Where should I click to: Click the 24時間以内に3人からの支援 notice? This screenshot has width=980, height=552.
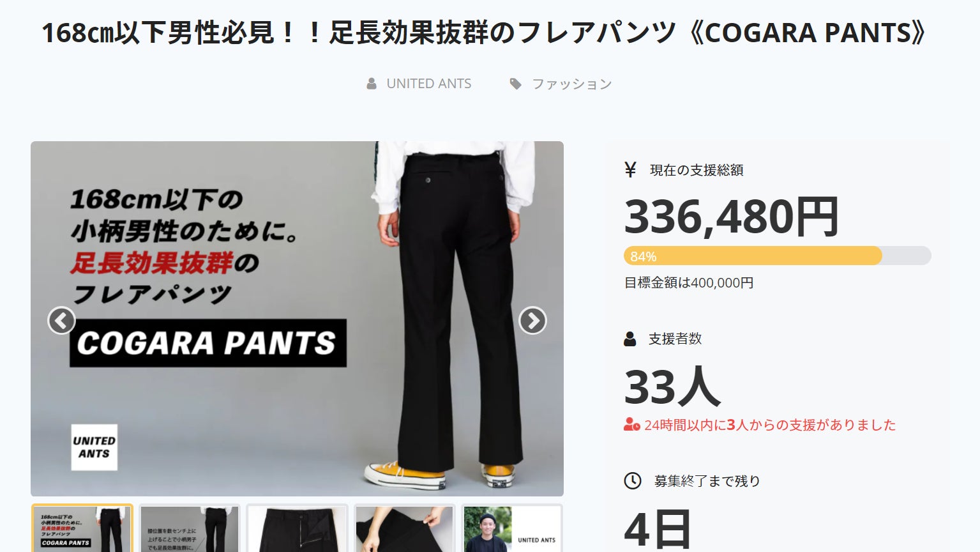770,425
